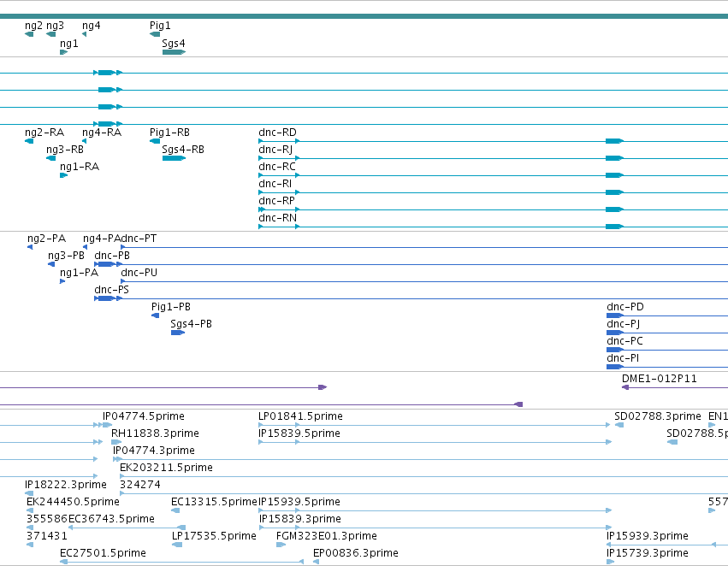Image resolution: width=728 pixels, height=566 pixels.
Task: Select transcript Sgs4-RB
Action: point(183,150)
